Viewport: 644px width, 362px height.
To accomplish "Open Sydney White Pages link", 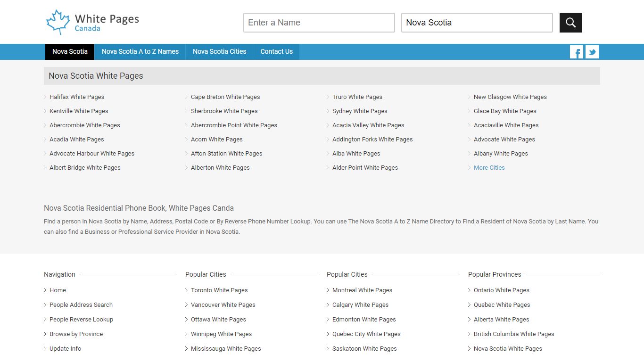I will coord(360,111).
